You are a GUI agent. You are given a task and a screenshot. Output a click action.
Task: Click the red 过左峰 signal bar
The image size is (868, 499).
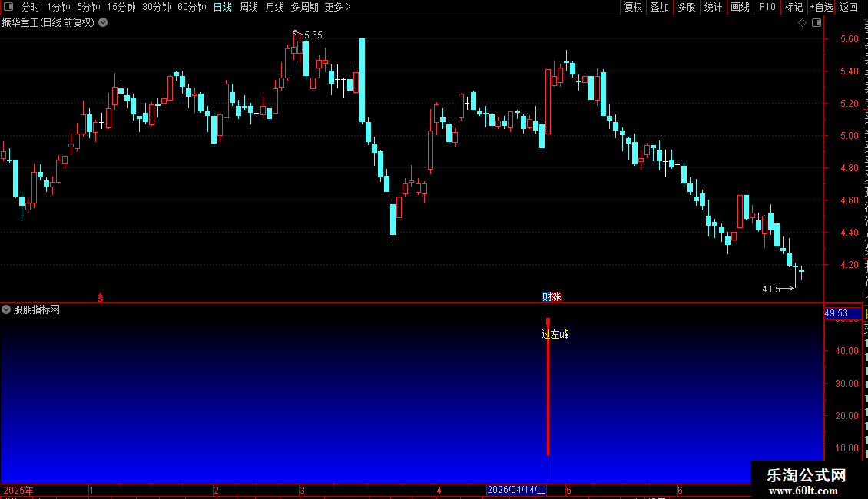pos(548,387)
